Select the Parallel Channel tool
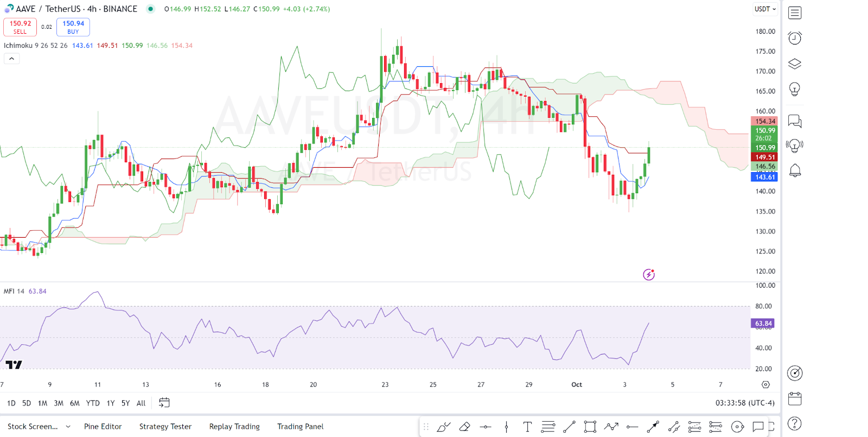 coord(674,427)
